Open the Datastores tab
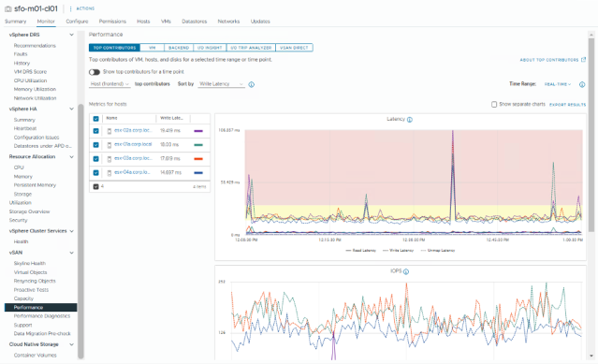The height and width of the screenshot is (364, 598). coord(194,22)
